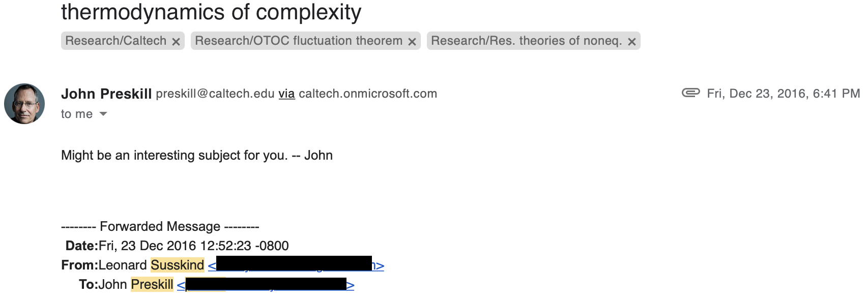Click the highlighted word Susskind
This screenshot has height=300, width=868.
177,265
